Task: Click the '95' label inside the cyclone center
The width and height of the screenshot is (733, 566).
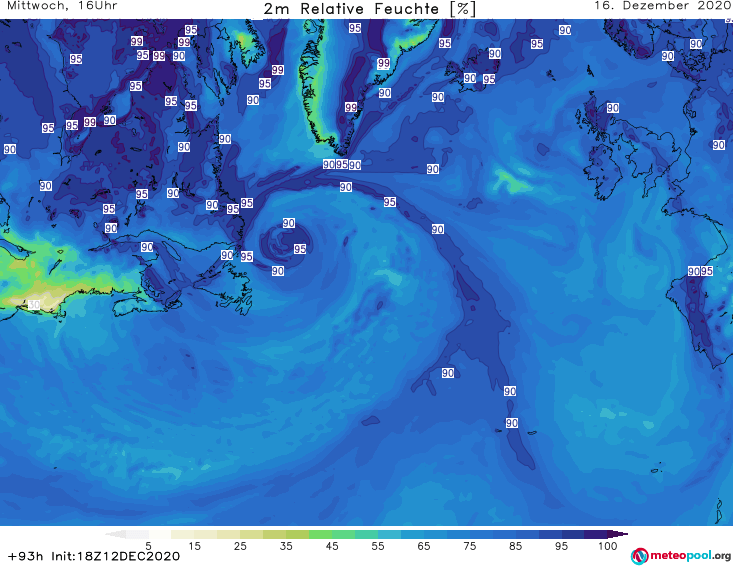Action: (300, 249)
